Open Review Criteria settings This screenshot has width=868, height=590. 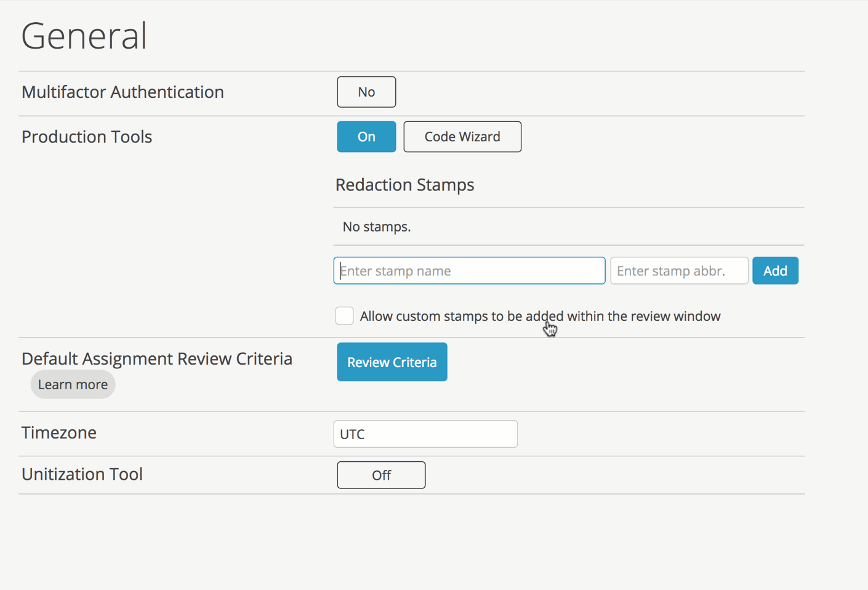tap(392, 362)
